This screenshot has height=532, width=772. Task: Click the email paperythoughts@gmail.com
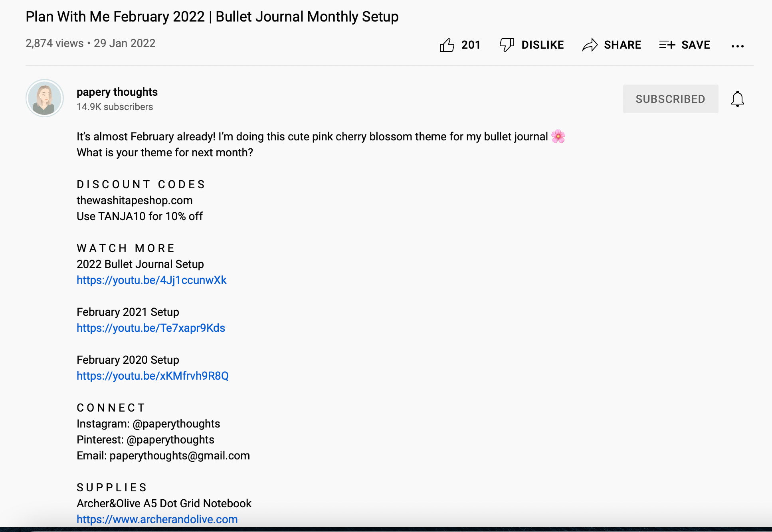[x=163, y=455]
